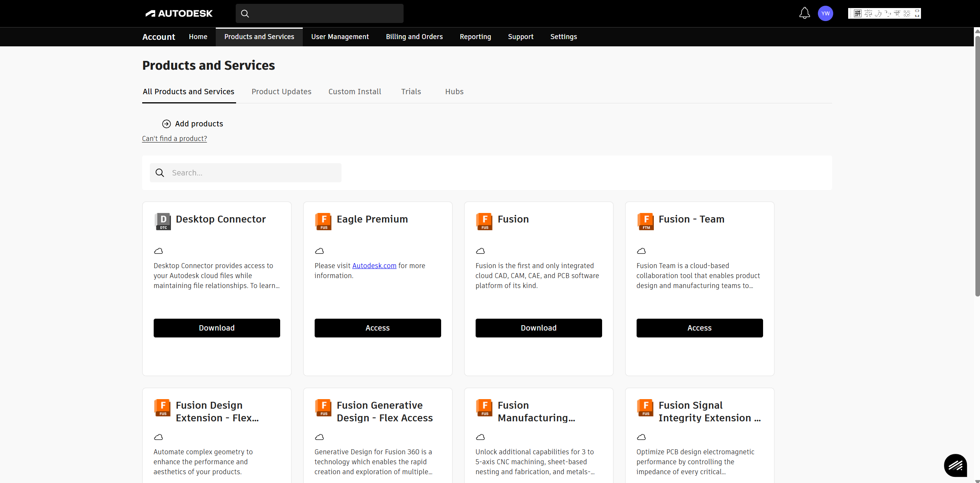Viewport: 980px width, 483px height.
Task: Open the round assistant button with striped icon
Action: [955, 465]
